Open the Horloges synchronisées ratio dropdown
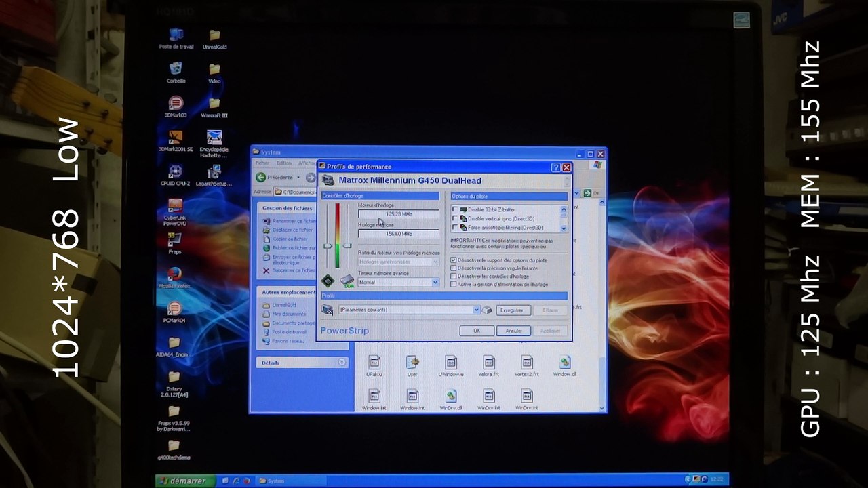 435,262
